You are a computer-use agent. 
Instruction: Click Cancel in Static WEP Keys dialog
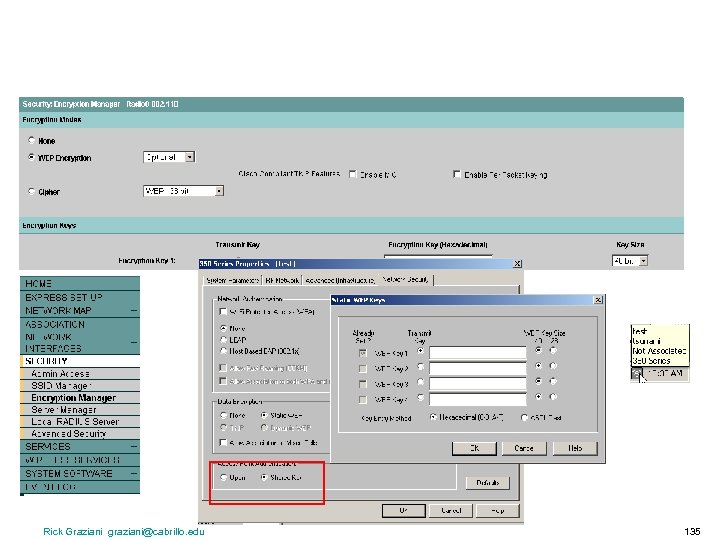click(524, 448)
